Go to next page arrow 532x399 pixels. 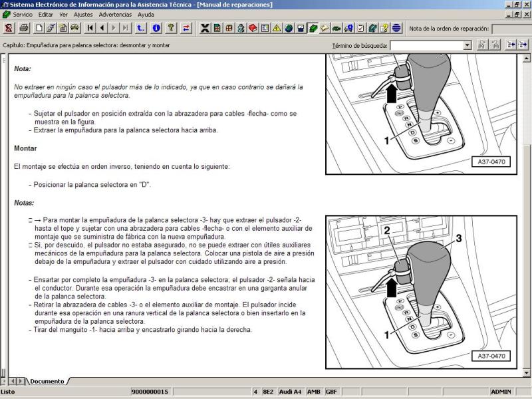pyautogui.click(x=114, y=28)
